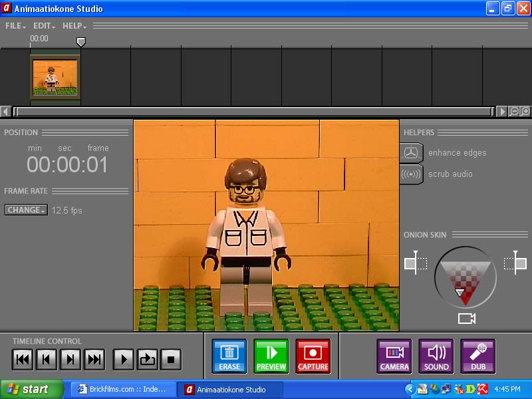Capture a new frame with the Capture tool
Image resolution: width=532 pixels, height=399 pixels.
pyautogui.click(x=313, y=356)
